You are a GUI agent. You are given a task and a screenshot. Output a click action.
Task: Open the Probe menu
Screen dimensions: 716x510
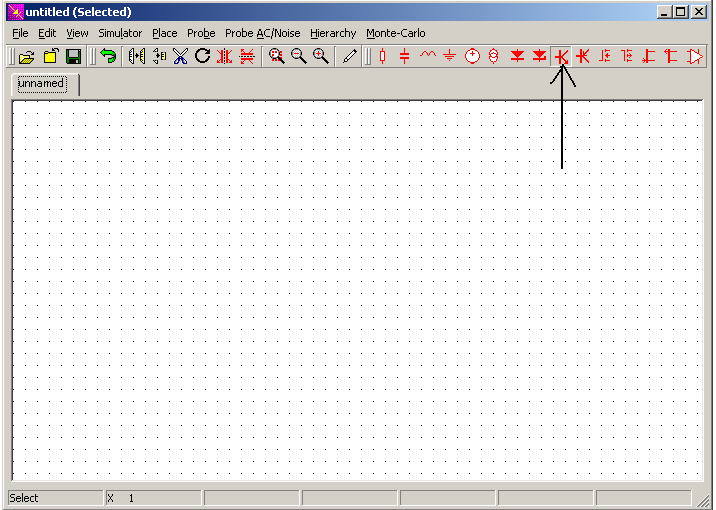[201, 33]
